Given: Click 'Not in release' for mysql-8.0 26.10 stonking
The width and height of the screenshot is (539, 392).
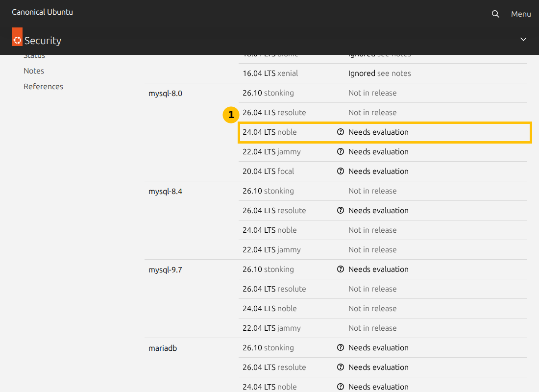Looking at the screenshot, I should point(372,93).
